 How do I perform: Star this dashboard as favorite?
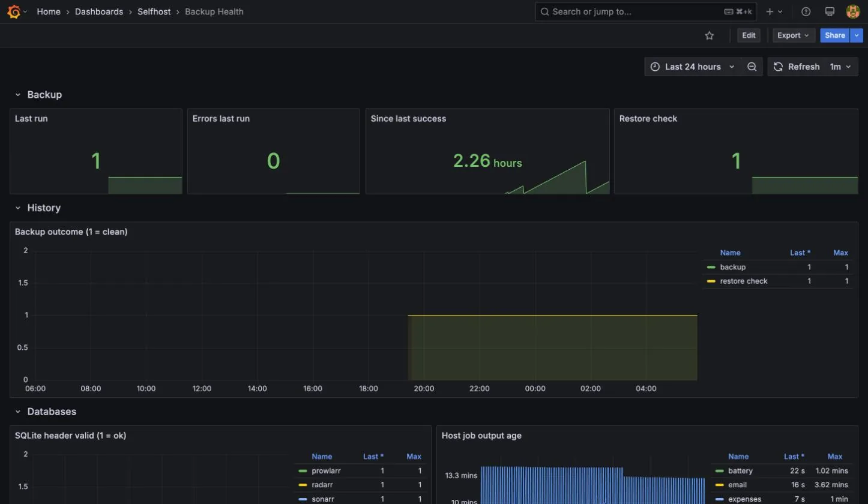(710, 35)
